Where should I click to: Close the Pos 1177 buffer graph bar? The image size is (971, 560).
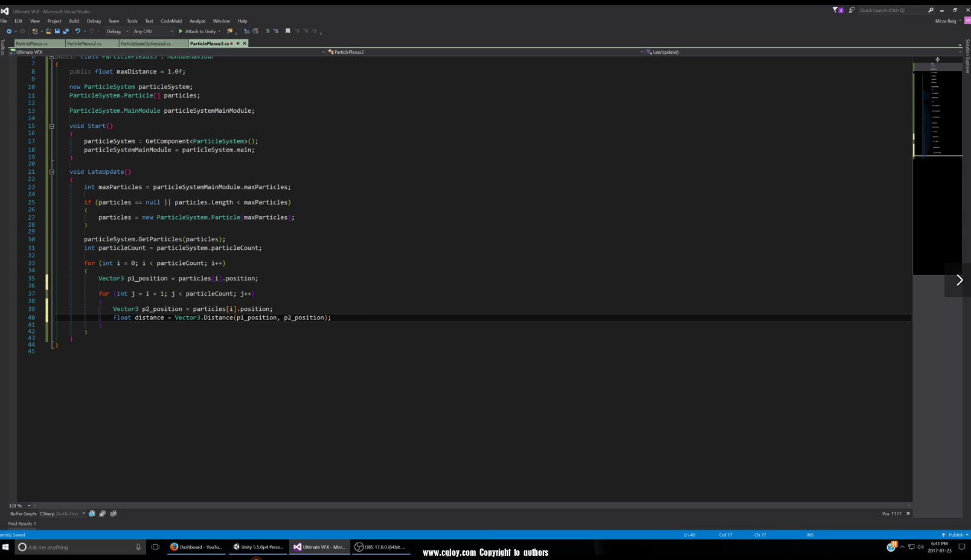click(908, 514)
